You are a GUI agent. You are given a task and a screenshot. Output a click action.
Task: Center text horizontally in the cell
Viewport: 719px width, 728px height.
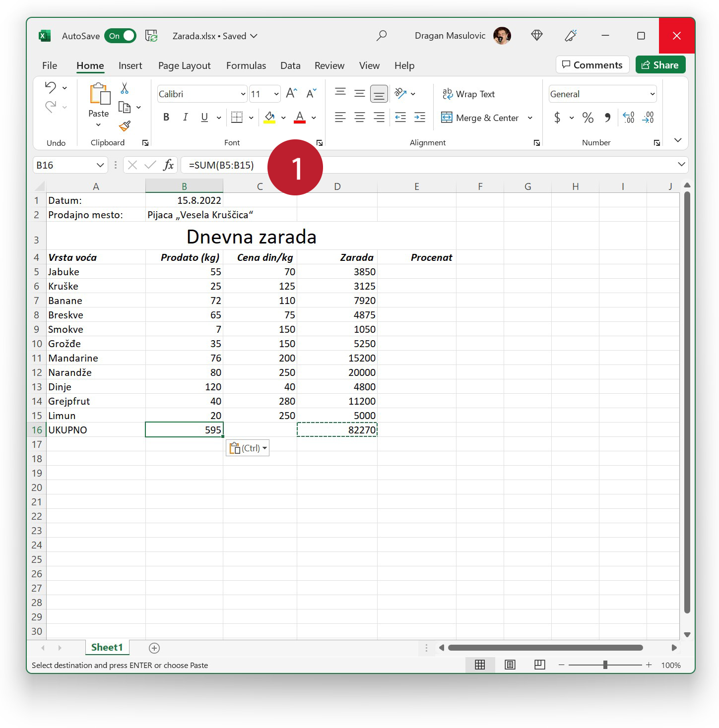click(x=360, y=118)
